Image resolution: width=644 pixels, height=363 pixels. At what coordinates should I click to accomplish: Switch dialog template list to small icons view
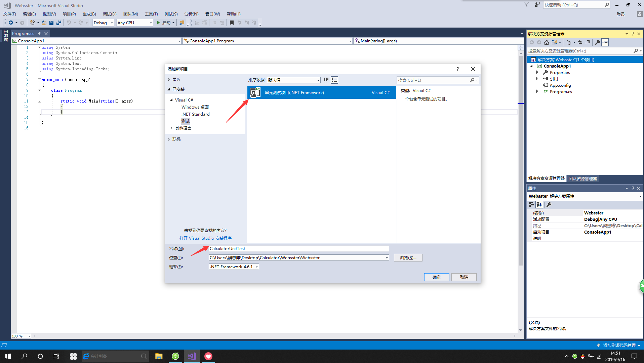326,80
